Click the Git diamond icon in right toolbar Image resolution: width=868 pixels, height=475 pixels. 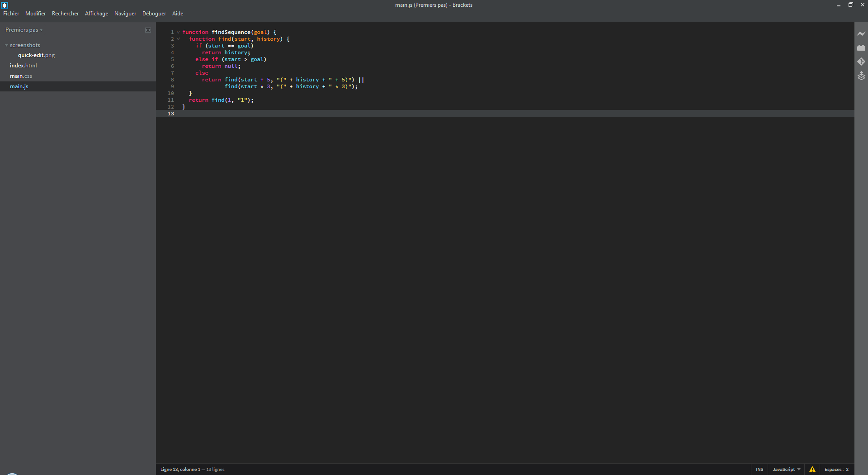[x=861, y=62]
